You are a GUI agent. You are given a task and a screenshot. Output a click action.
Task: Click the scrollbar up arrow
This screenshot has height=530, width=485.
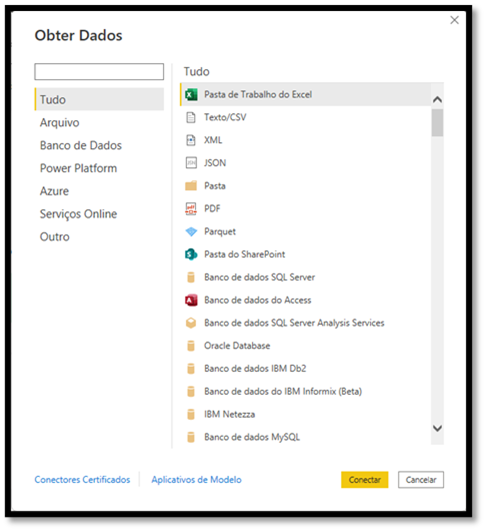tap(437, 99)
